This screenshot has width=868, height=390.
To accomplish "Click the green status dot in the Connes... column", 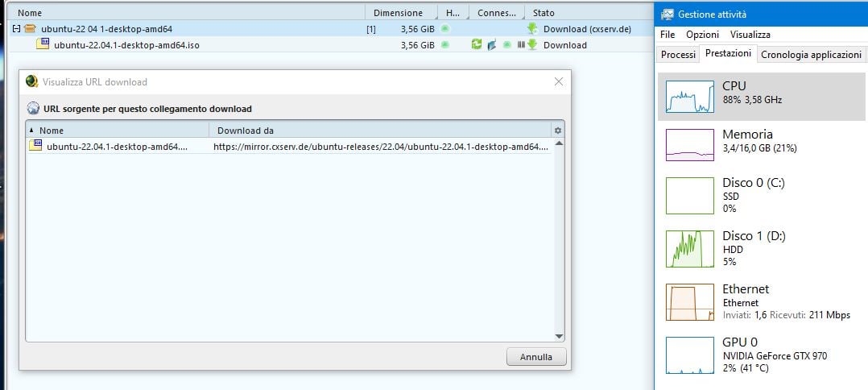I will [x=506, y=44].
